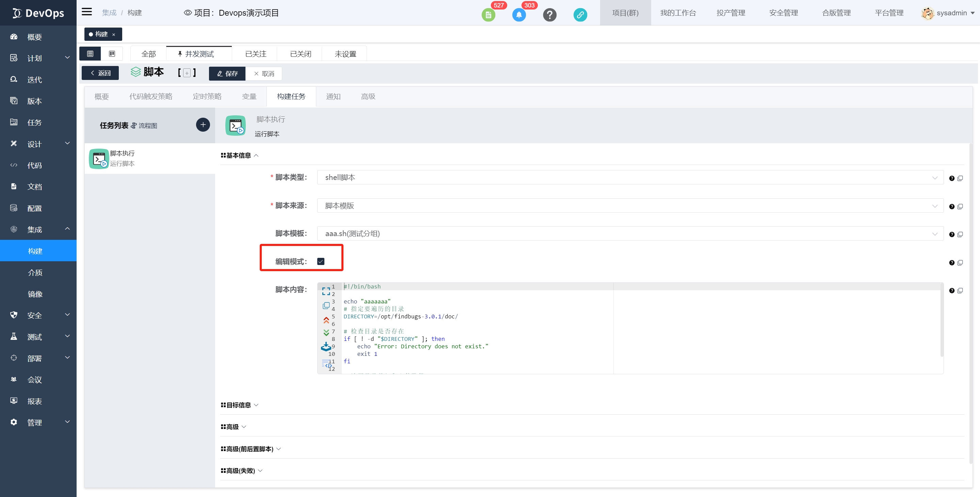The width and height of the screenshot is (980, 497).
Task: Click the red double-up arrow editor icon
Action: click(326, 320)
